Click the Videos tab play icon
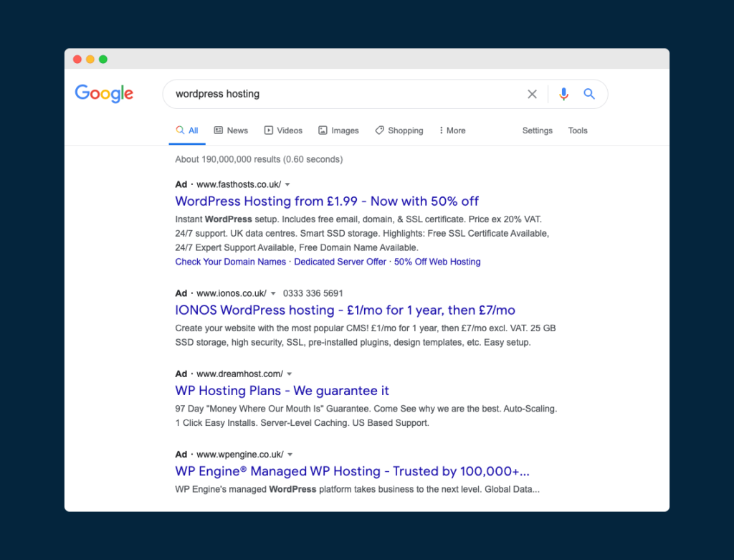Viewport: 734px width, 560px height. (x=268, y=130)
